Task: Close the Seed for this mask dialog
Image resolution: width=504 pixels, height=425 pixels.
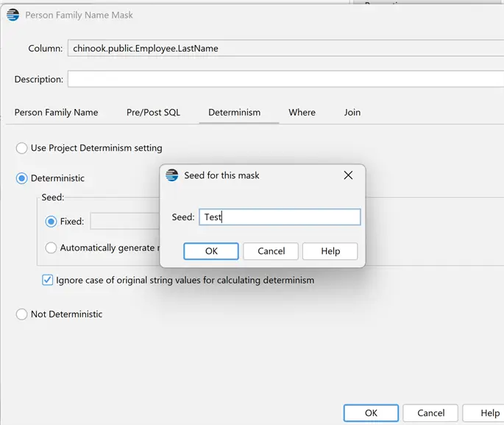Action: point(348,175)
